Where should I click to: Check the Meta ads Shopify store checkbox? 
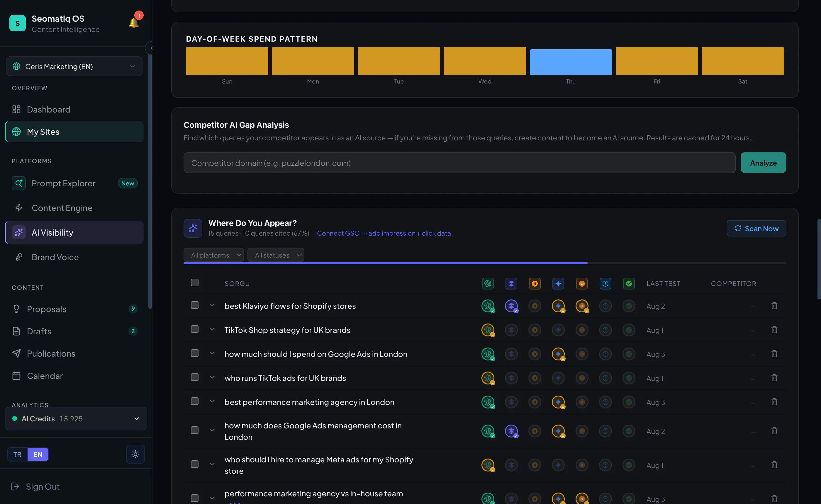tap(194, 464)
